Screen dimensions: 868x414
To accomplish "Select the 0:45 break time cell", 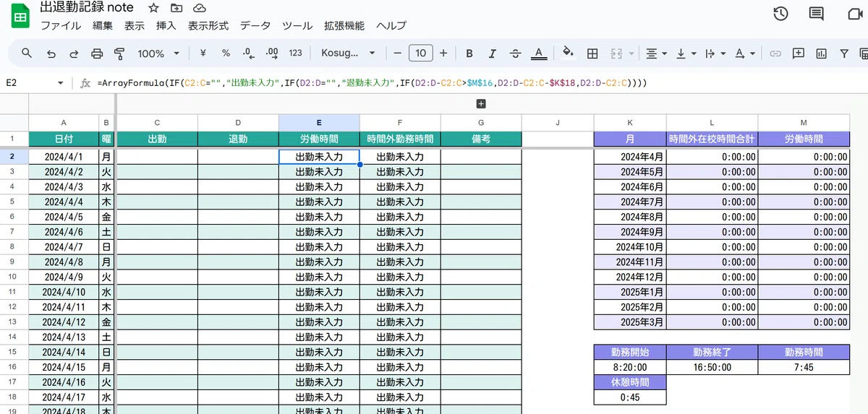I will point(630,397).
